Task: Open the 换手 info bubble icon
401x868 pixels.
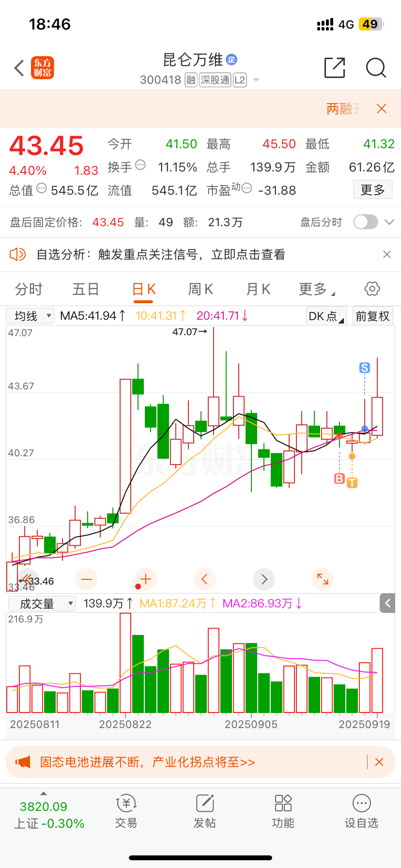Action: click(x=140, y=165)
